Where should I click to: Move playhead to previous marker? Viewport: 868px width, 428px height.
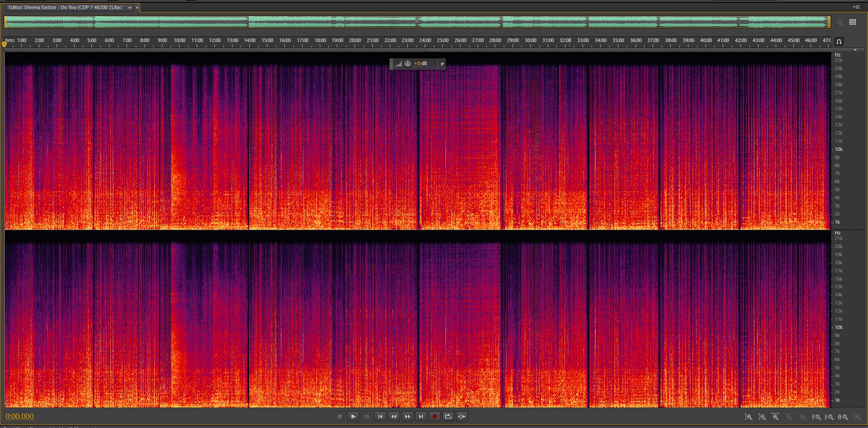click(380, 417)
